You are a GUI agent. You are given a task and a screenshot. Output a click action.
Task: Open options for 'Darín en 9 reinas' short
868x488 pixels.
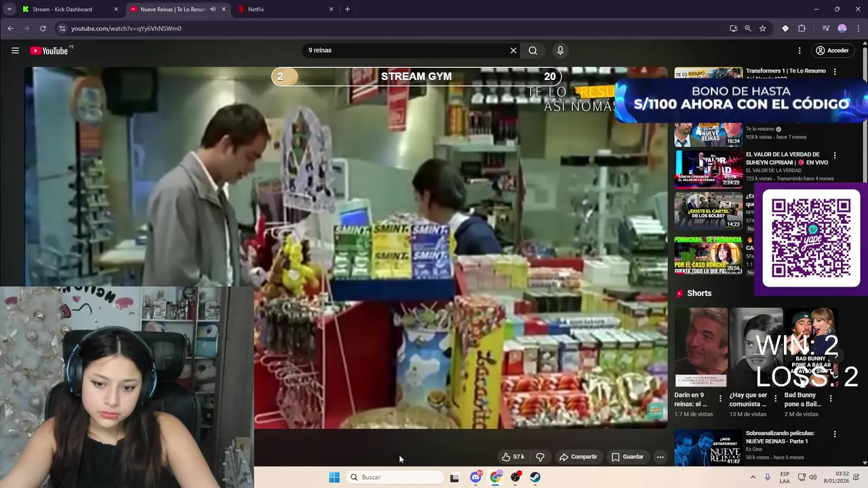720,399
